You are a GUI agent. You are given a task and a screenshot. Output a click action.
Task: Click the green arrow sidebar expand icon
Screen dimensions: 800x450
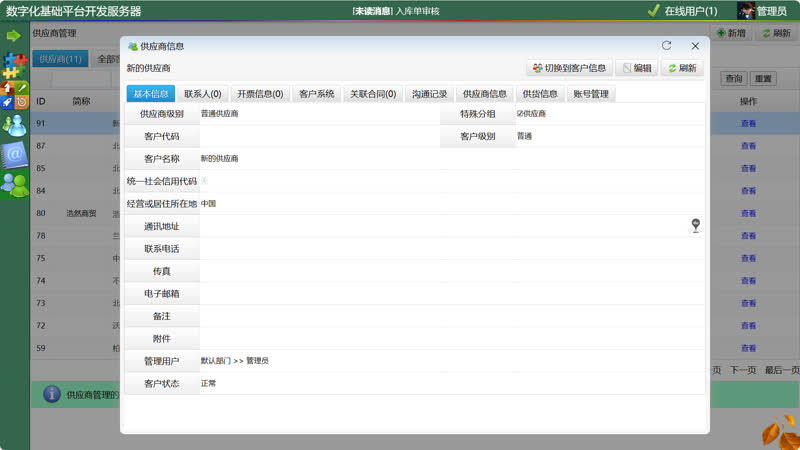click(13, 35)
